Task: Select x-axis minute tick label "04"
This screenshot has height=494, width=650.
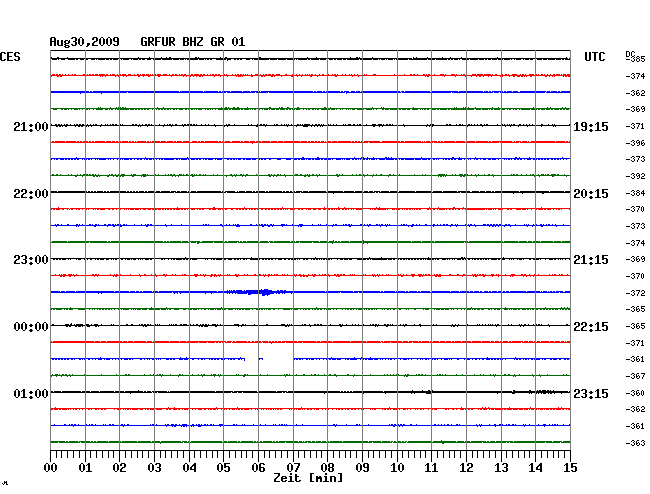Action: coord(189,468)
